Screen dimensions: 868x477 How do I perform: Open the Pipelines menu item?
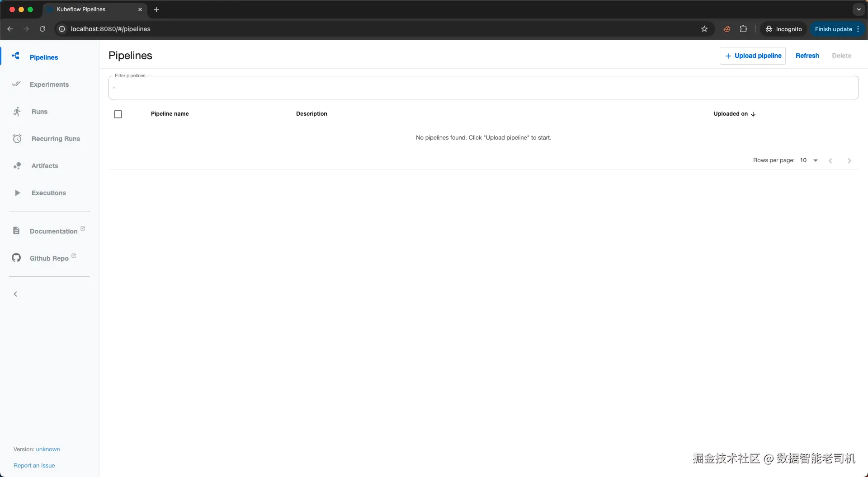tap(44, 57)
